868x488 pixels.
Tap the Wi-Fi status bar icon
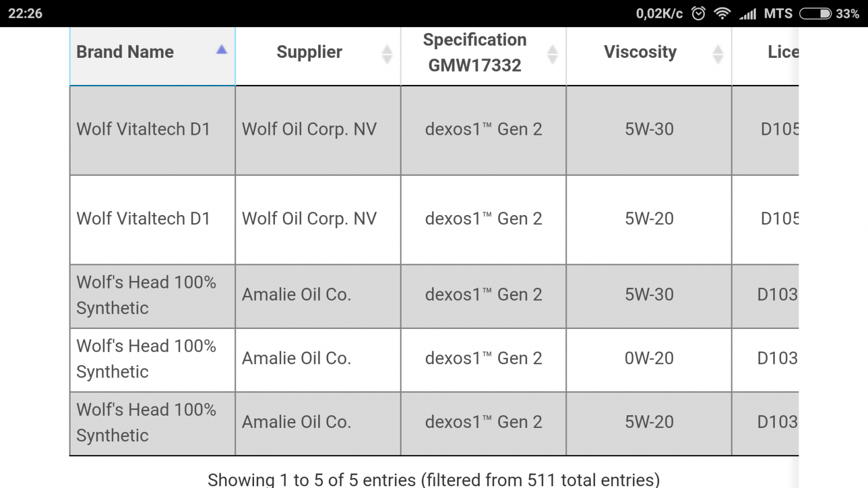click(722, 13)
